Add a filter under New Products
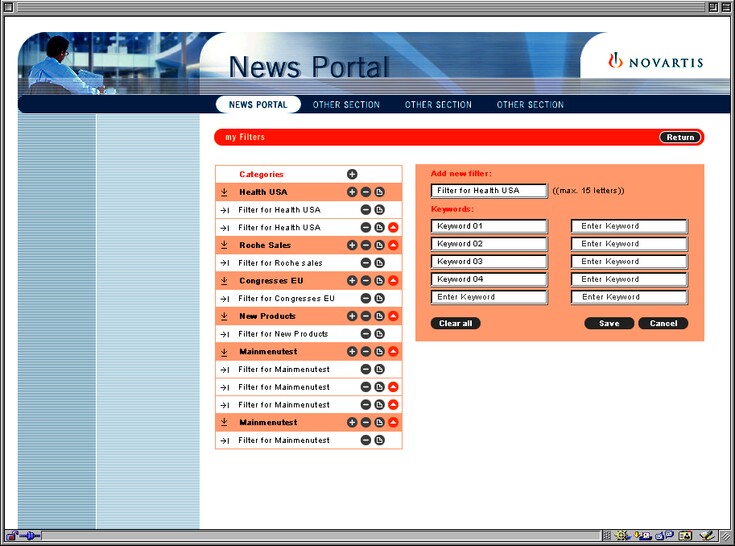Screen dimensions: 735x546 click(x=352, y=316)
